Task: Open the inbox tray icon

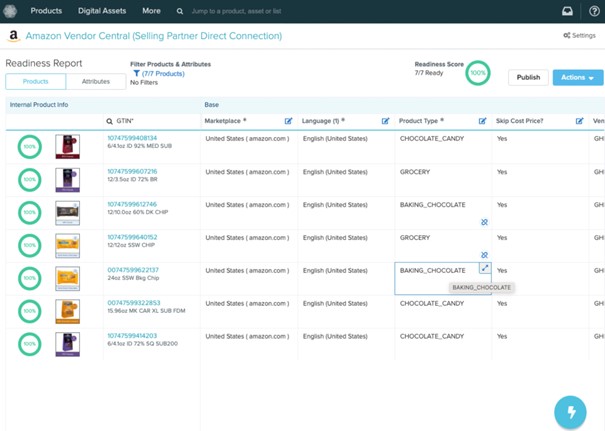Action: click(x=567, y=11)
